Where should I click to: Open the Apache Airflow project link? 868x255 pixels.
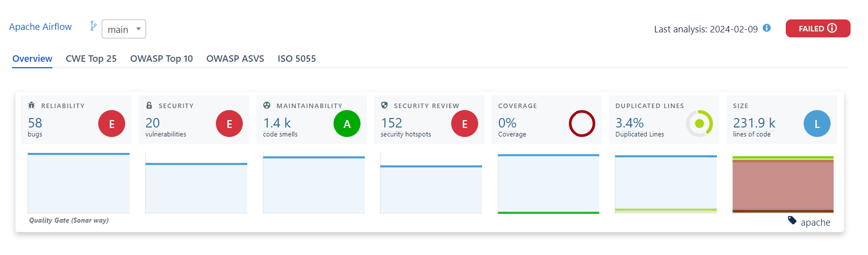coord(40,27)
